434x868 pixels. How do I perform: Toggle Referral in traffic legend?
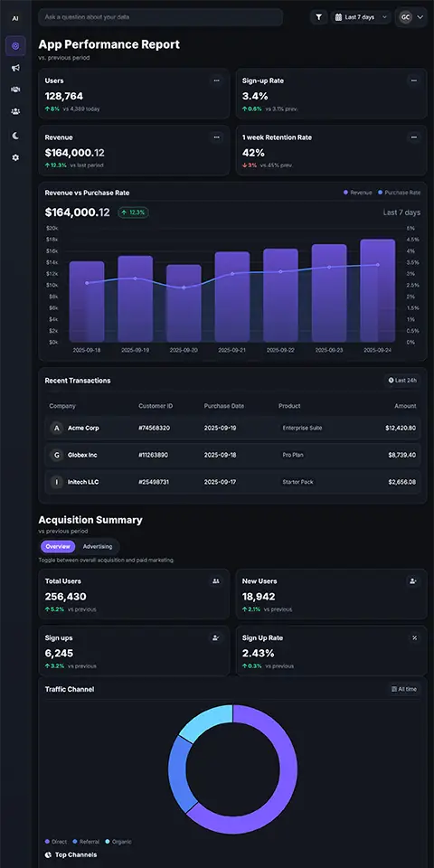pyautogui.click(x=87, y=842)
